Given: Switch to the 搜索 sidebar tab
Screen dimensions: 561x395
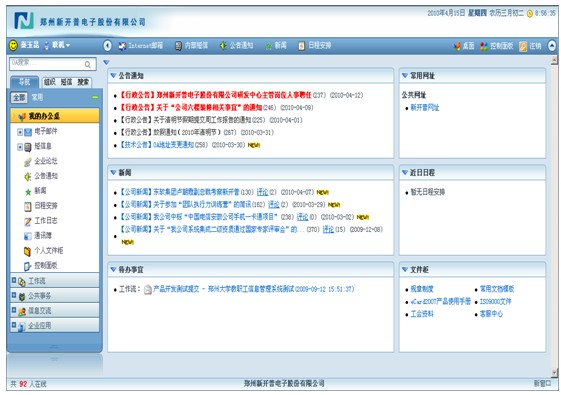Looking at the screenshot, I should (x=83, y=82).
